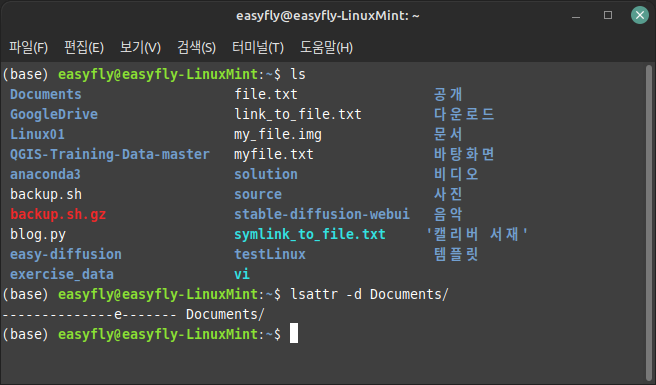Open the 편집(E) menu
Screen dimensions: 656x385
click(x=84, y=47)
